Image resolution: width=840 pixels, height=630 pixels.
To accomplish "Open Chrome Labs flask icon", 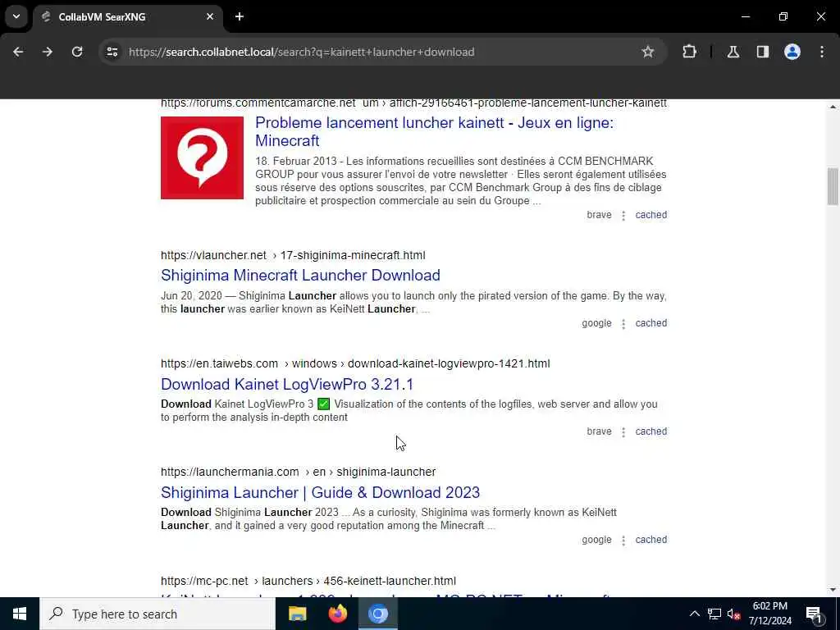I will pos(733,52).
